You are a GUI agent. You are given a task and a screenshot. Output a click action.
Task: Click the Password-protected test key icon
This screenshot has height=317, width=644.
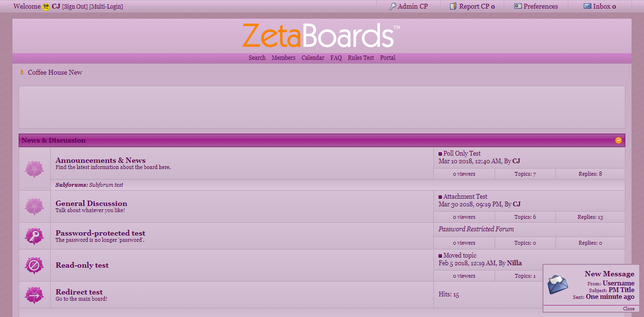tap(34, 236)
